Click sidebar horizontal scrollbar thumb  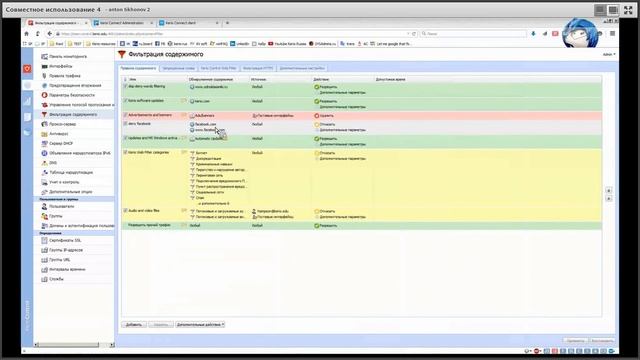[x=69, y=345]
